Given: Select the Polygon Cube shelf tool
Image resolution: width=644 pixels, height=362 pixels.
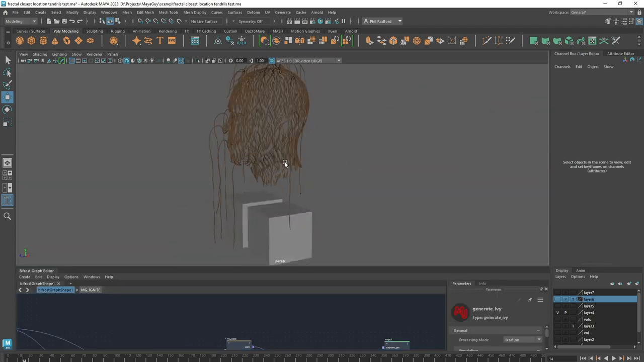Looking at the screenshot, I should 31,41.
